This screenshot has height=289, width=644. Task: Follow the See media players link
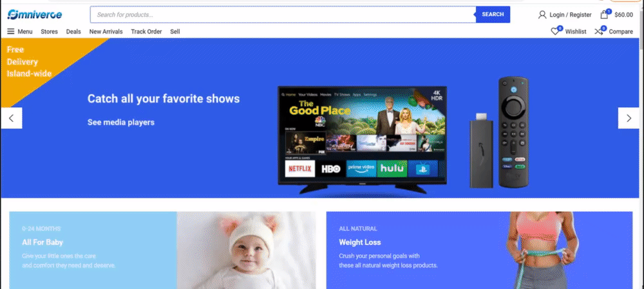click(121, 123)
